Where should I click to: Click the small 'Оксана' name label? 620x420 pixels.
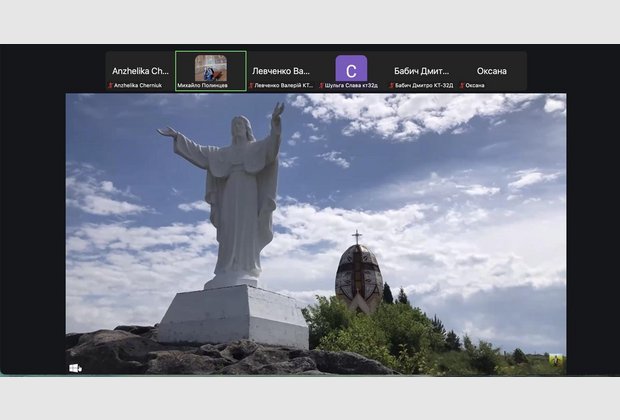[x=476, y=86]
